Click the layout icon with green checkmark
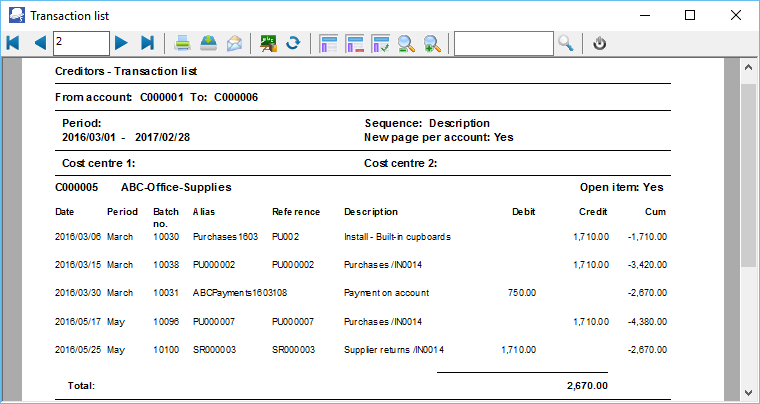The width and height of the screenshot is (760, 404). click(x=381, y=43)
